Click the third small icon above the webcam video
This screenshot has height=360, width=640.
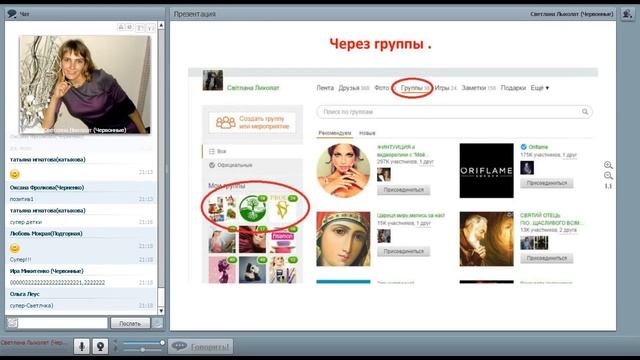140,27
